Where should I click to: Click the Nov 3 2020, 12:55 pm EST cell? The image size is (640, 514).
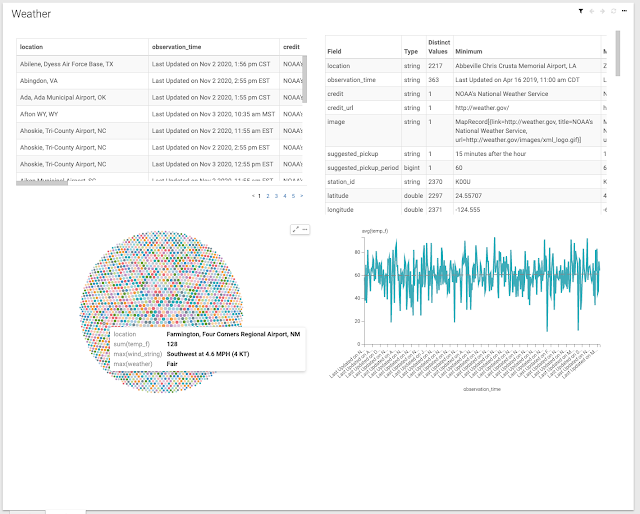[x=214, y=164]
